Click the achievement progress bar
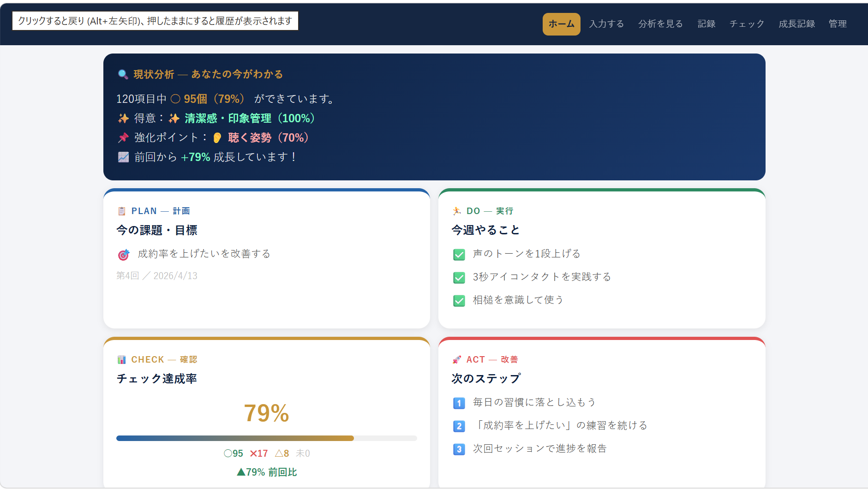This screenshot has height=489, width=868. tap(267, 438)
